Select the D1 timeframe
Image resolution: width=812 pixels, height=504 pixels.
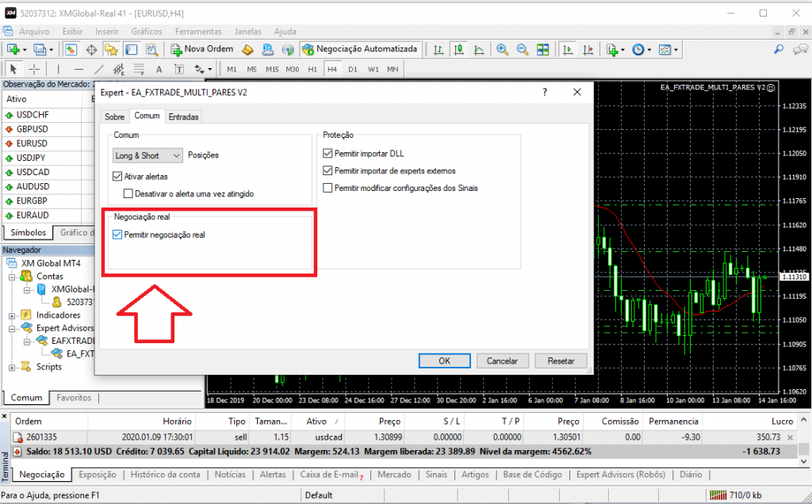(x=353, y=69)
